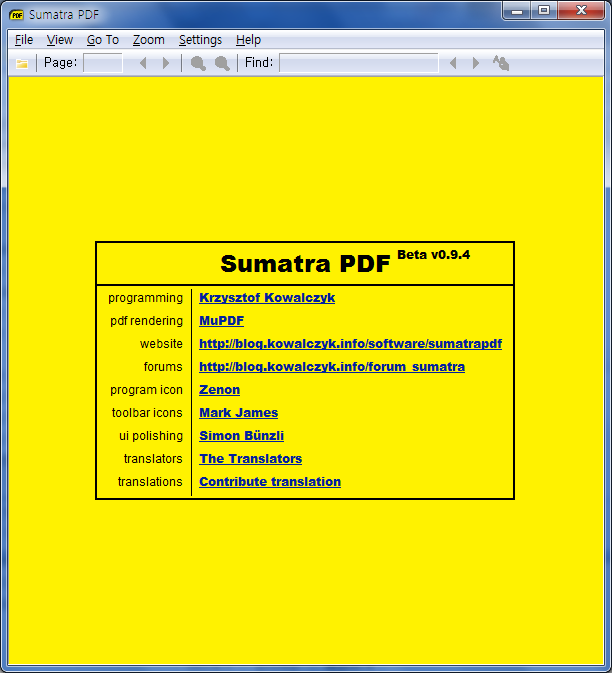
Task: Click the 'pdf rendering' label
Action: (146, 321)
